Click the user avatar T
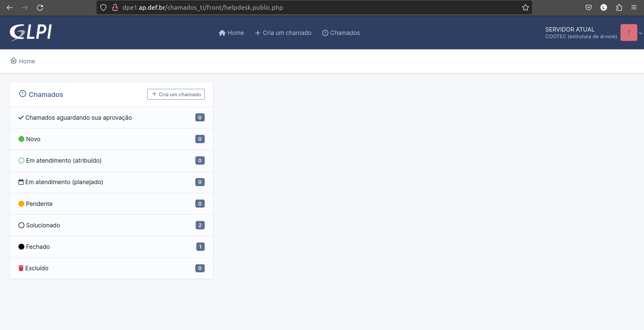 [629, 33]
